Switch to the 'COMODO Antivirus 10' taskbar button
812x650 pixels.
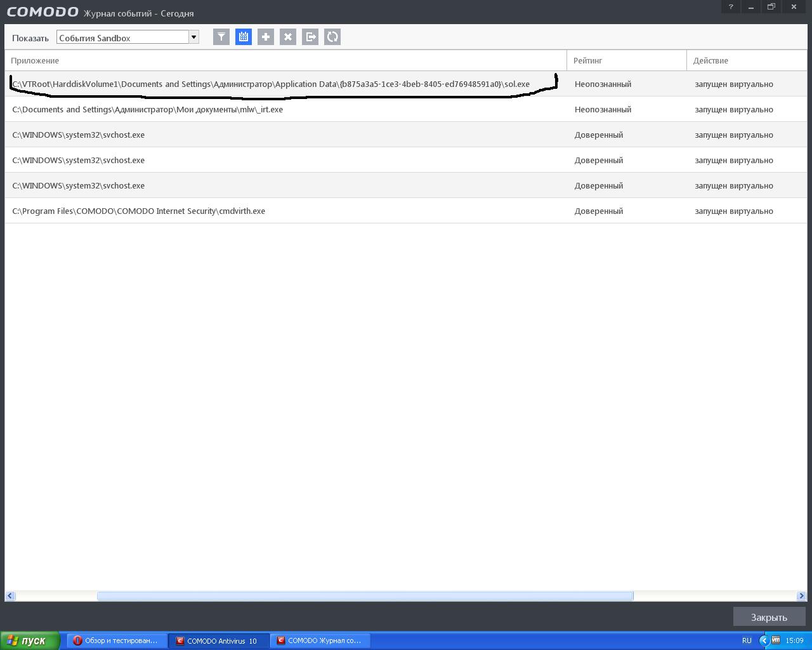tap(219, 640)
